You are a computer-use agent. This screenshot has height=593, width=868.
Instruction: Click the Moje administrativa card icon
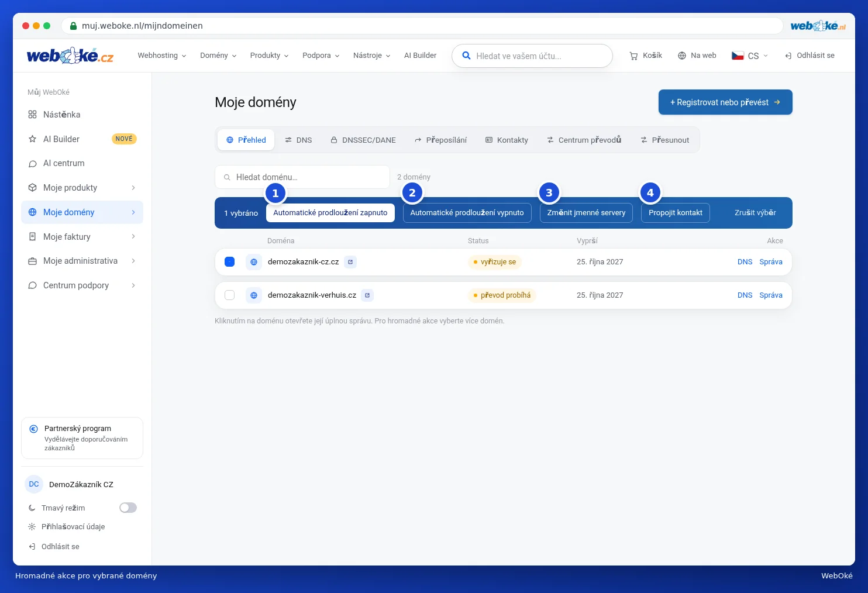point(32,261)
